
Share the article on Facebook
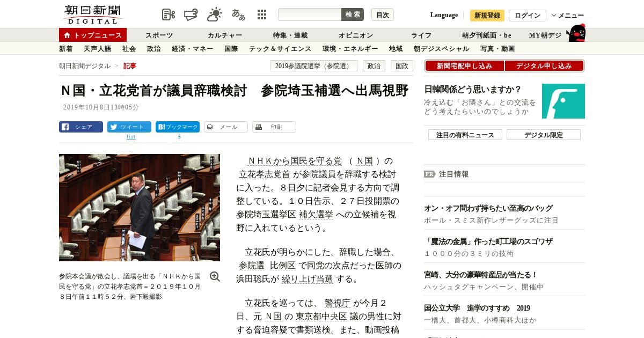coord(81,127)
